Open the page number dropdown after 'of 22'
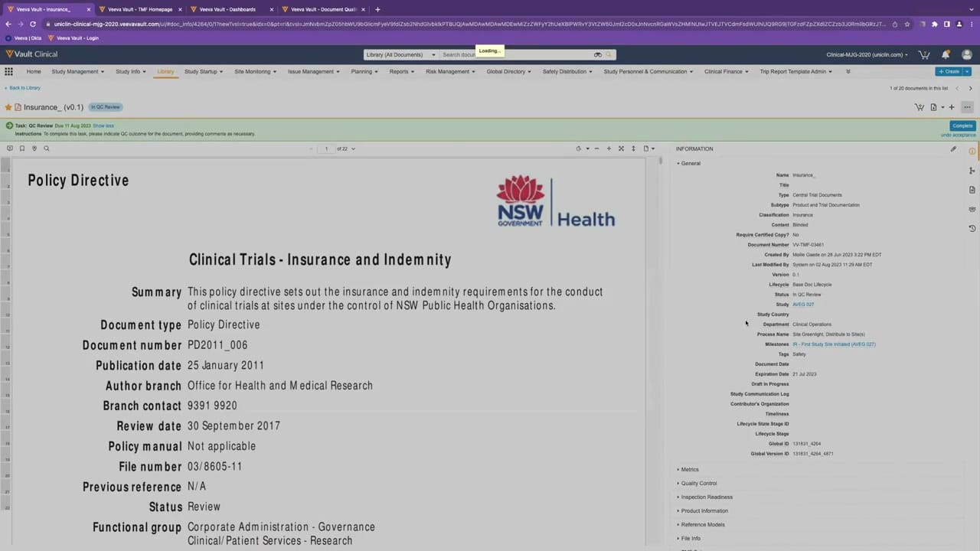 pos(353,148)
